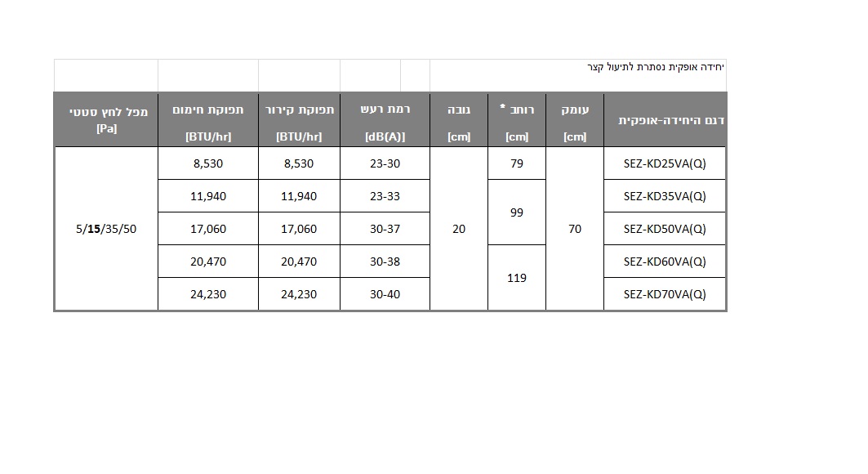
Task: Select the SEZ-KD70VA(Q) model cell
Action: click(x=665, y=294)
